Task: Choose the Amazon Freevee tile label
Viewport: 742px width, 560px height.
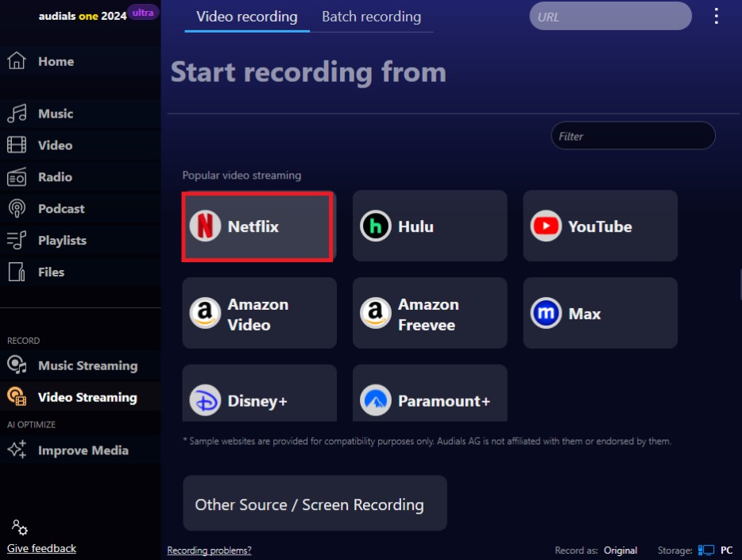Action: point(428,315)
